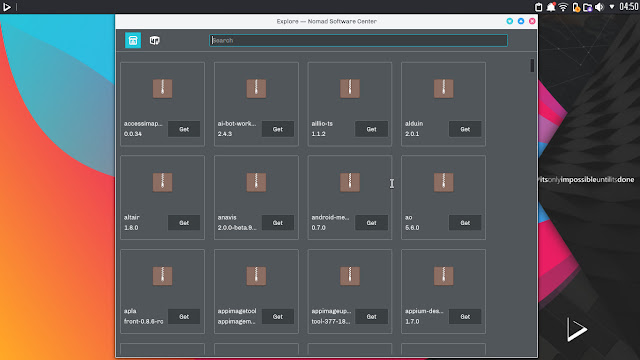Get the appimagetool package
The height and width of the screenshot is (360, 640).
tap(278, 316)
